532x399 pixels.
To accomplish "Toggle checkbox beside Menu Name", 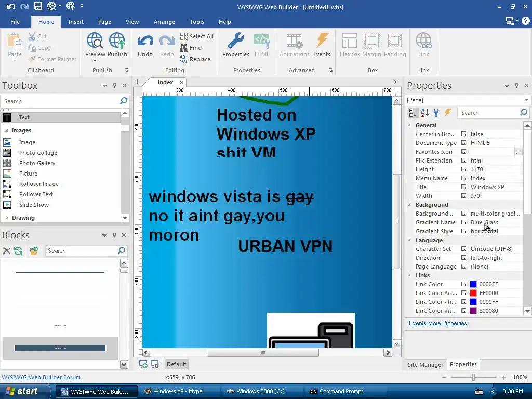I will pos(463,178).
